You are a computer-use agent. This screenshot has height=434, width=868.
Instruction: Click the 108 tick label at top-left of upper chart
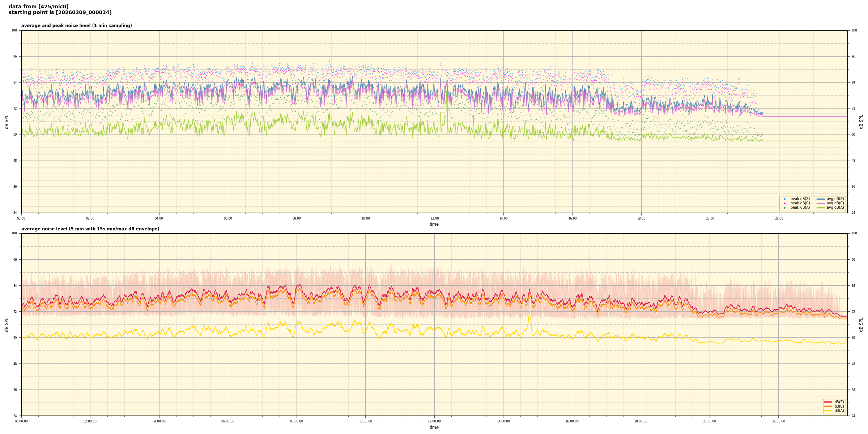coord(14,30)
